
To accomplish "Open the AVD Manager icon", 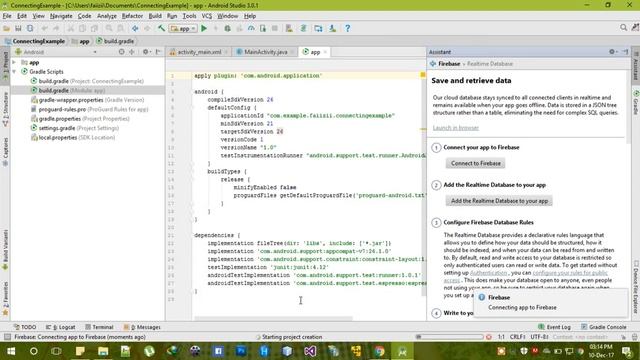I will click(x=289, y=29).
